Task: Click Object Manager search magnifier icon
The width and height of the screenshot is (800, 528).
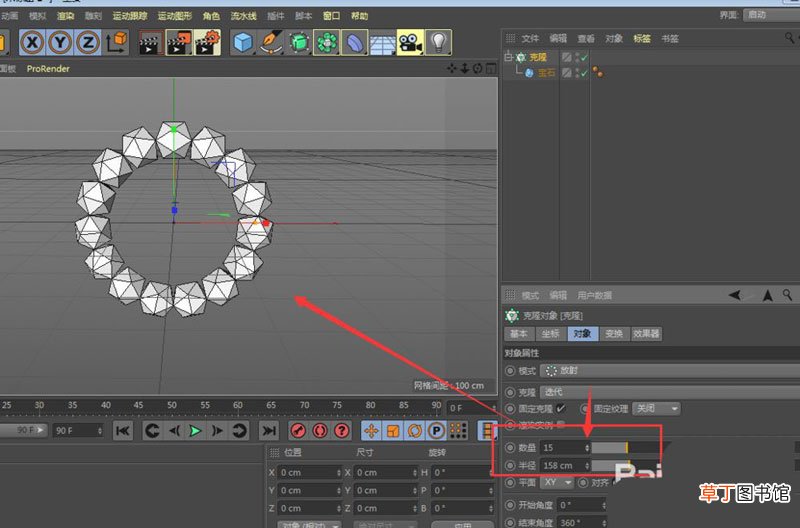Action: pos(789,38)
